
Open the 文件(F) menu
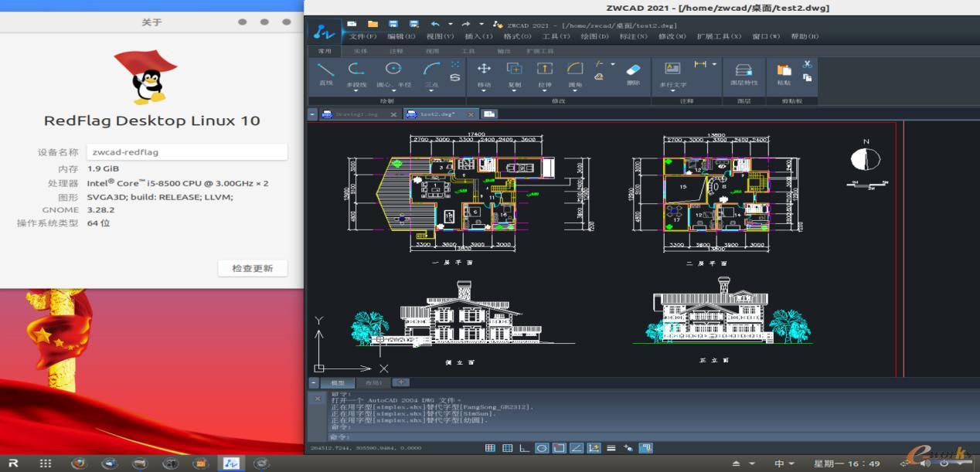pos(362,36)
